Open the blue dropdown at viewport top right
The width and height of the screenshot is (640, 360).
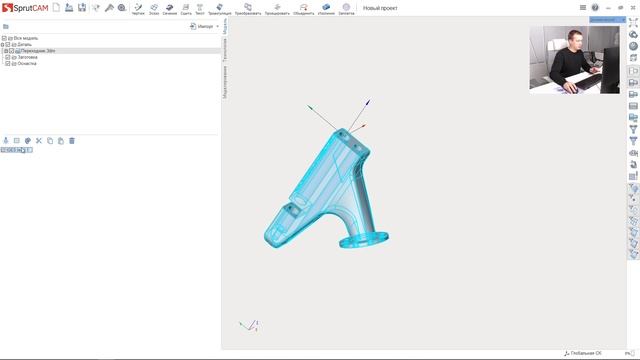[607, 20]
